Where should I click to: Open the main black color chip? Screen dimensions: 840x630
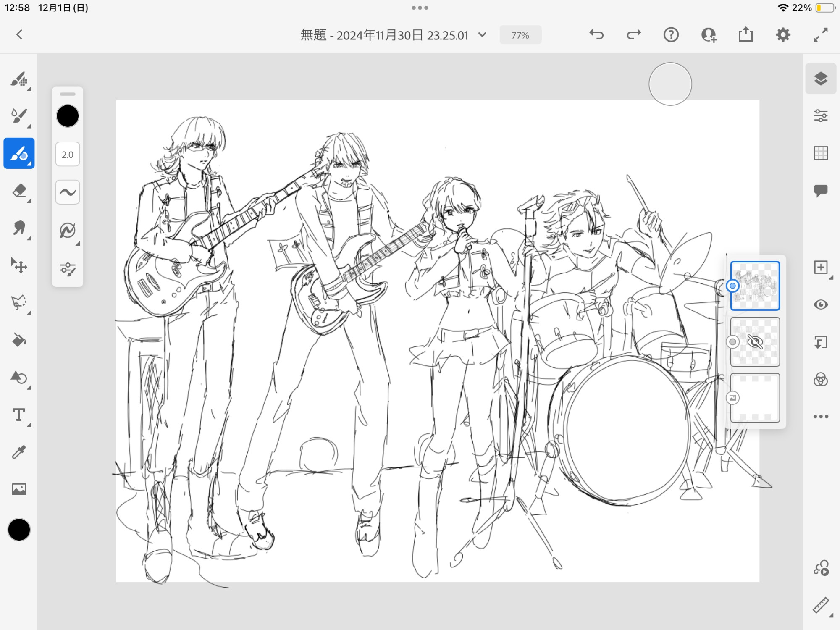point(19,530)
